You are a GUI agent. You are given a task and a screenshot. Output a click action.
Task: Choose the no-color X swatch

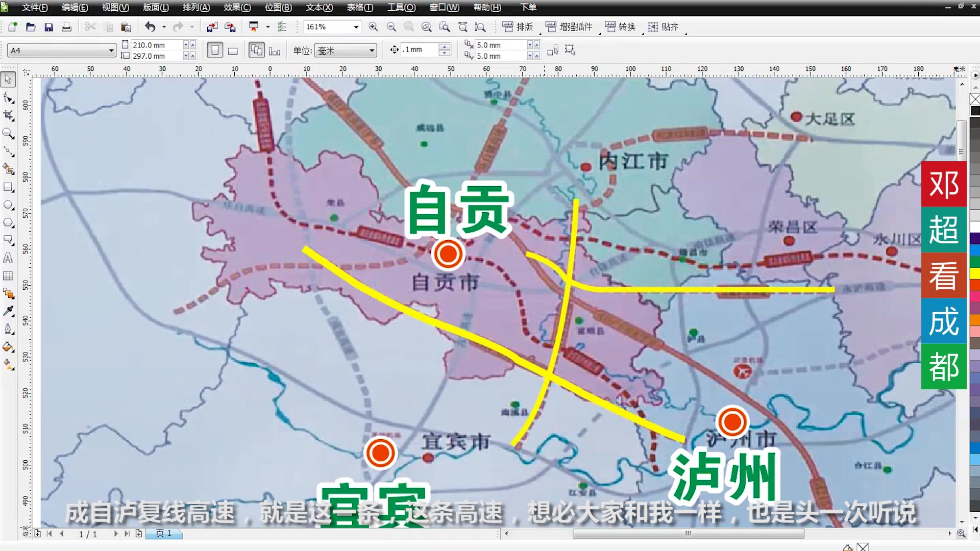click(975, 99)
